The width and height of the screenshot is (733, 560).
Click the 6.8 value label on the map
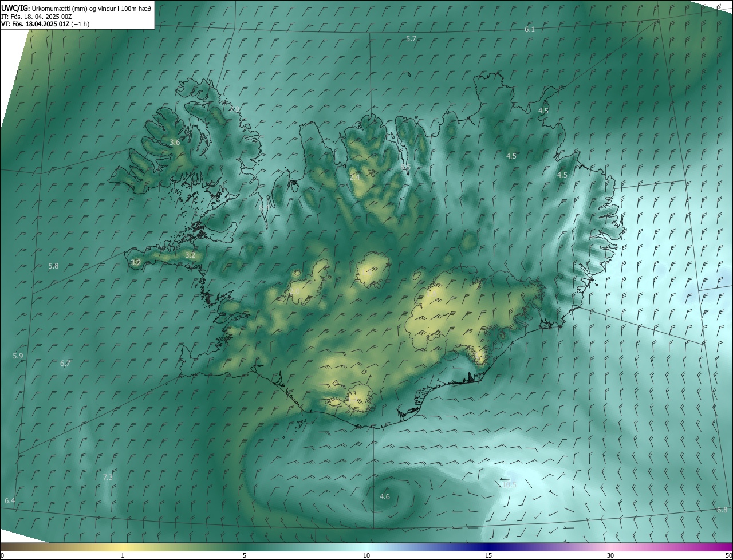(x=722, y=510)
